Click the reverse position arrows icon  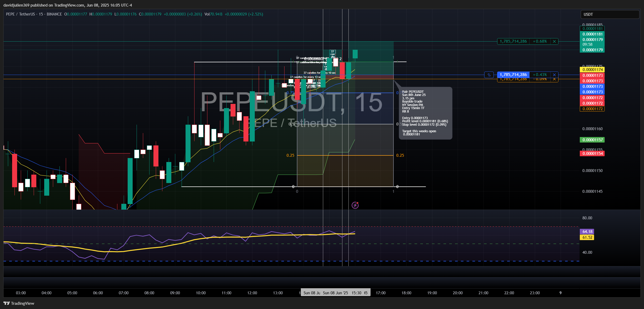(x=489, y=75)
